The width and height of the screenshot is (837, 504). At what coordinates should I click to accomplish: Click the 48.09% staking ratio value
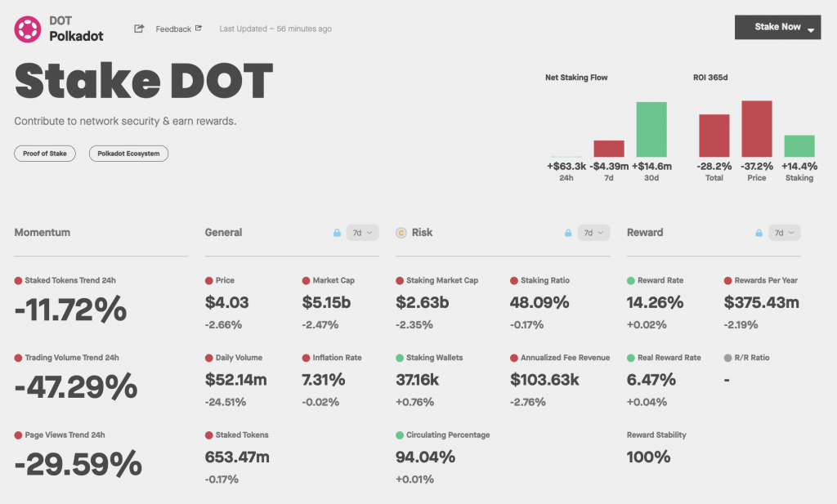(539, 302)
